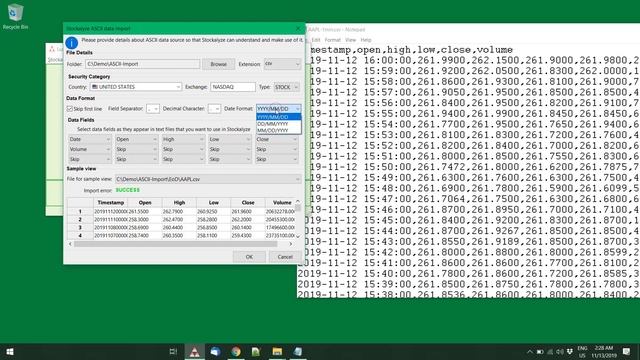Open the Low data field dropdown
The height and width of the screenshot is (360, 640).
point(229,139)
